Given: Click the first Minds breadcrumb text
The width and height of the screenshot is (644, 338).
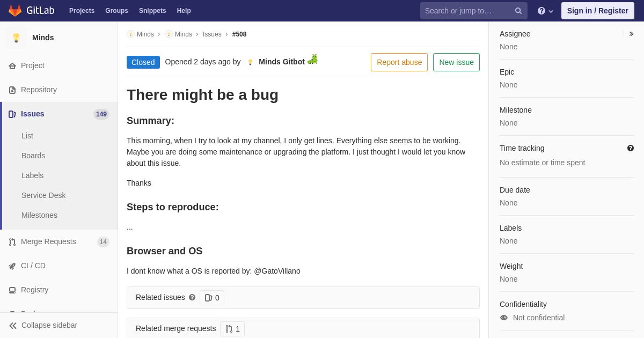Looking at the screenshot, I should tap(145, 34).
